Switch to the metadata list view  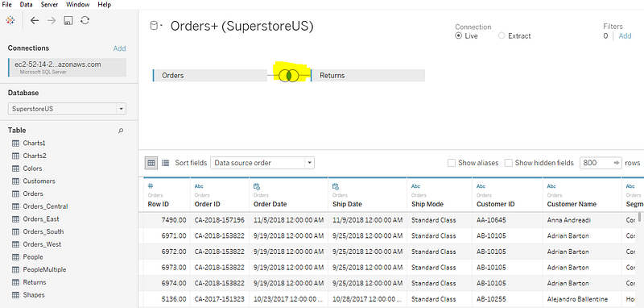tap(165, 163)
